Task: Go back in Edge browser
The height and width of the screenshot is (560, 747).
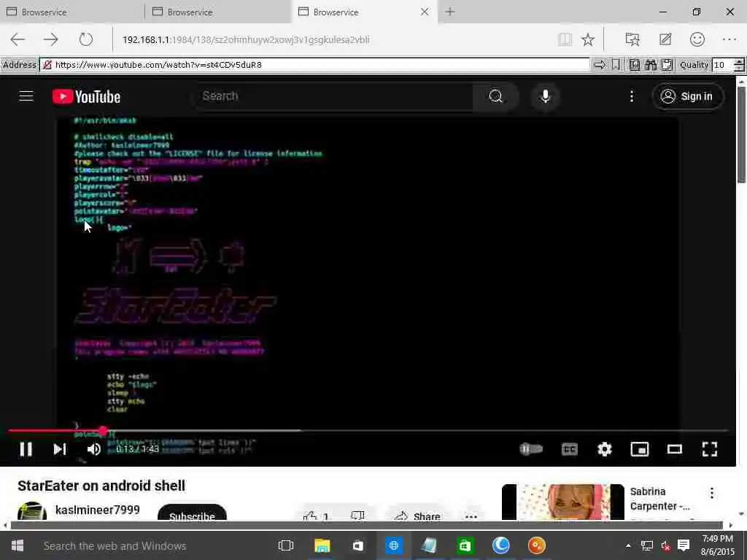Action: 18,39
